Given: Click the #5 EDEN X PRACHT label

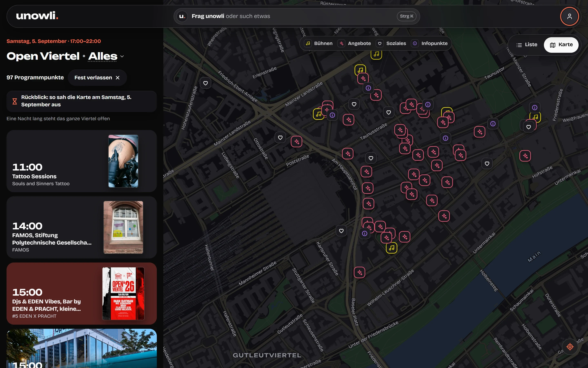Looking at the screenshot, I should pyautogui.click(x=34, y=316).
